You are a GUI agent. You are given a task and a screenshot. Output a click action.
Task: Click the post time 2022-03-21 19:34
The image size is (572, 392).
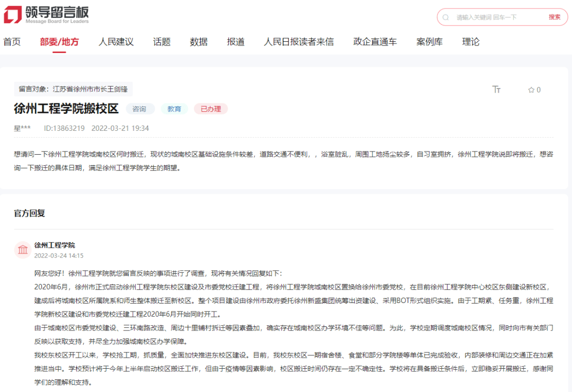coord(120,128)
